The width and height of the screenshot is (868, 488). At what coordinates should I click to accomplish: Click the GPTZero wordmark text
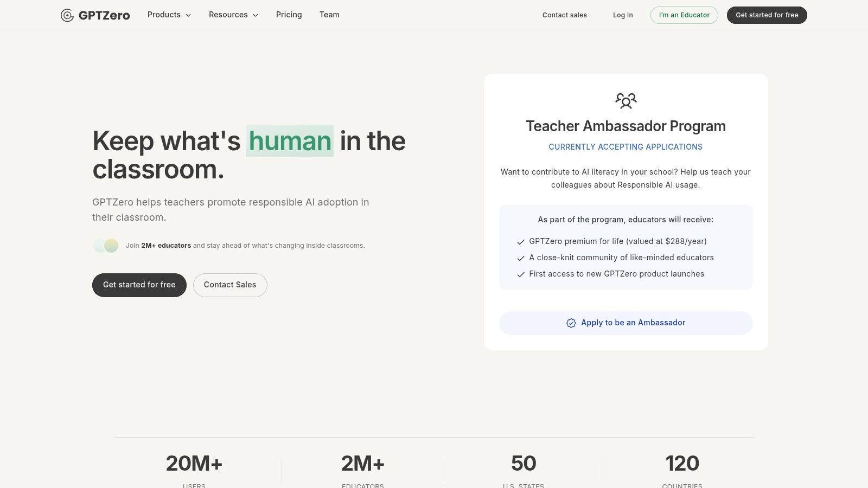104,15
